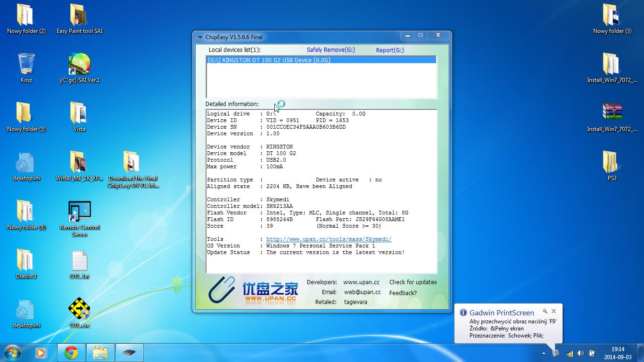This screenshot has height=362, width=644.
Task: Show hidden tray icons arrow
Action: (544, 353)
